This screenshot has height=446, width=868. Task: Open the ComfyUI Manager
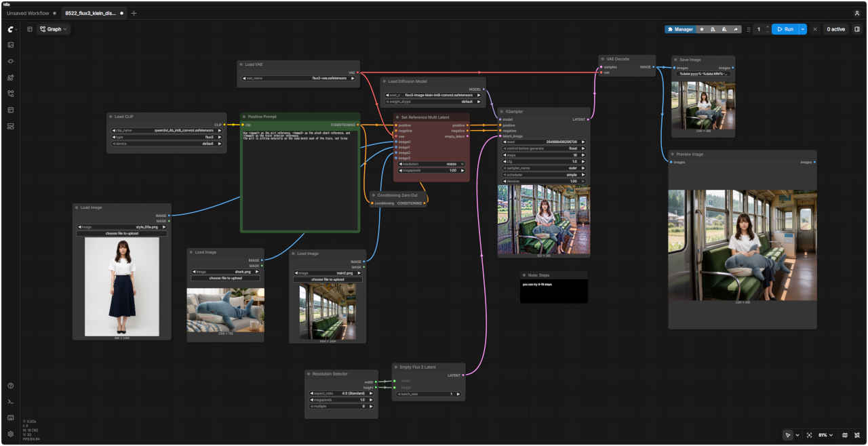[x=680, y=29]
